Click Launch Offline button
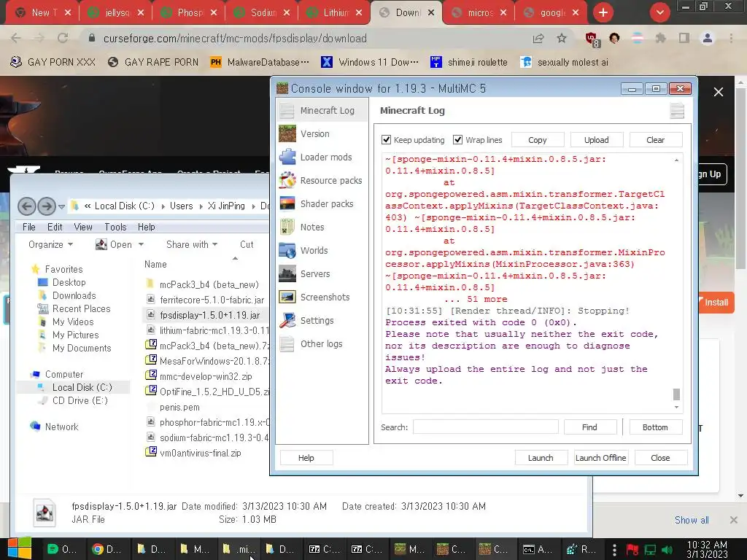 click(x=601, y=458)
